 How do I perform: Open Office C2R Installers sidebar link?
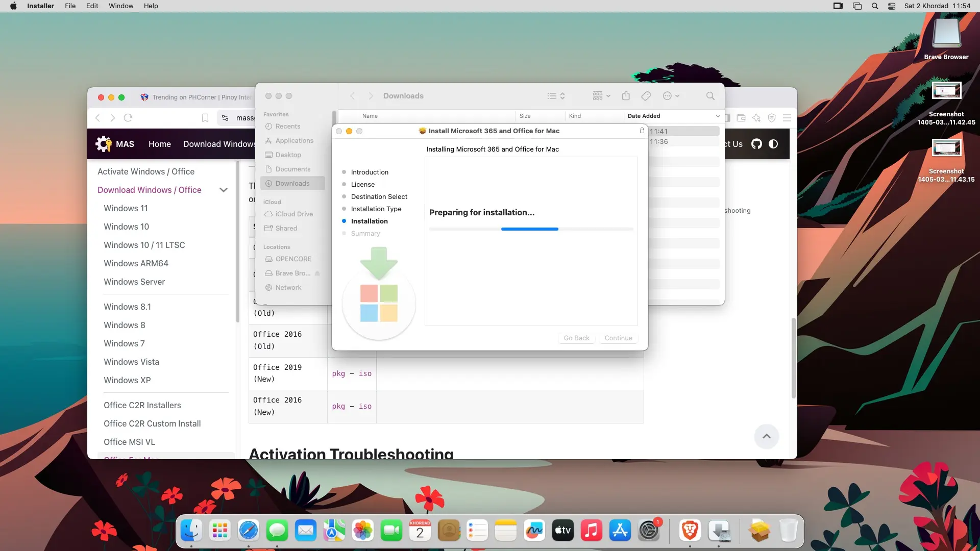pos(142,405)
